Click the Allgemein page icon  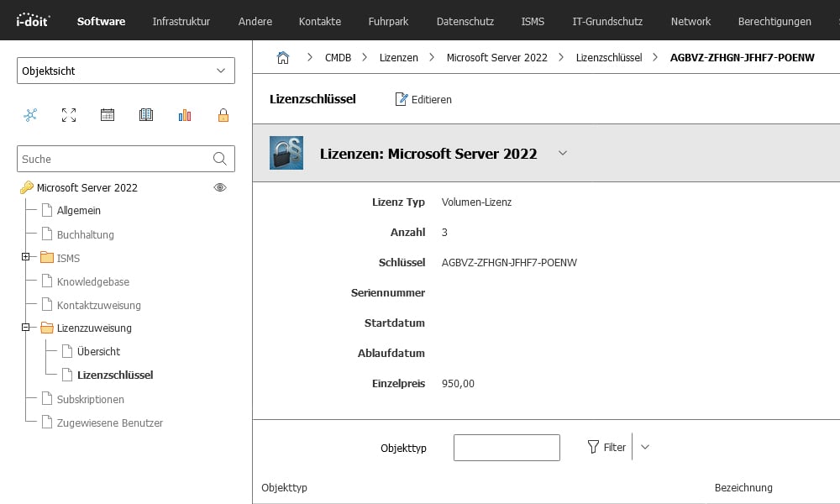pos(47,211)
